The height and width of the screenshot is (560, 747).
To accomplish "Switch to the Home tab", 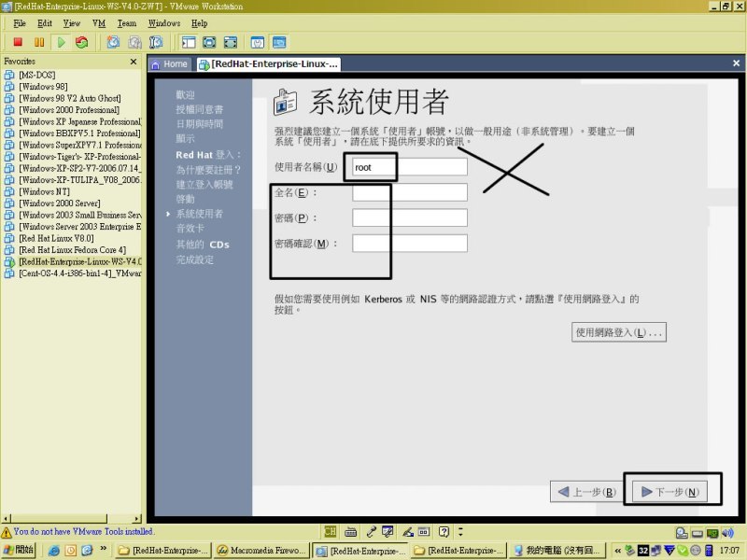I will (170, 64).
